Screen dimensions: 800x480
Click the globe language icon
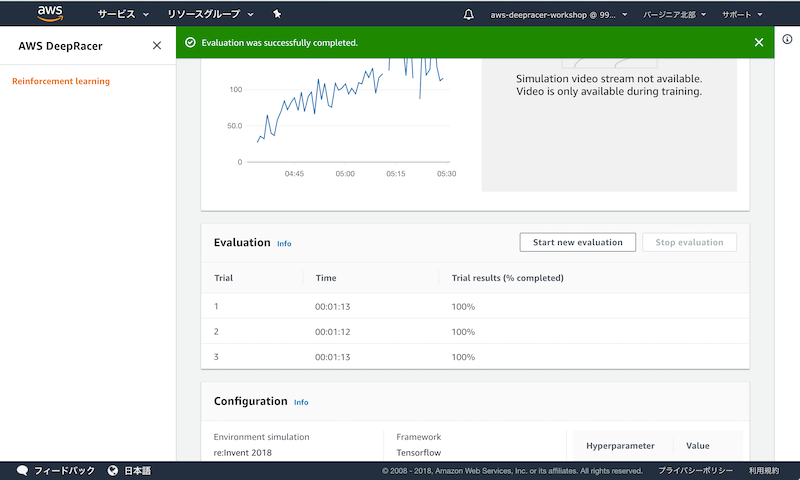[x=113, y=470]
